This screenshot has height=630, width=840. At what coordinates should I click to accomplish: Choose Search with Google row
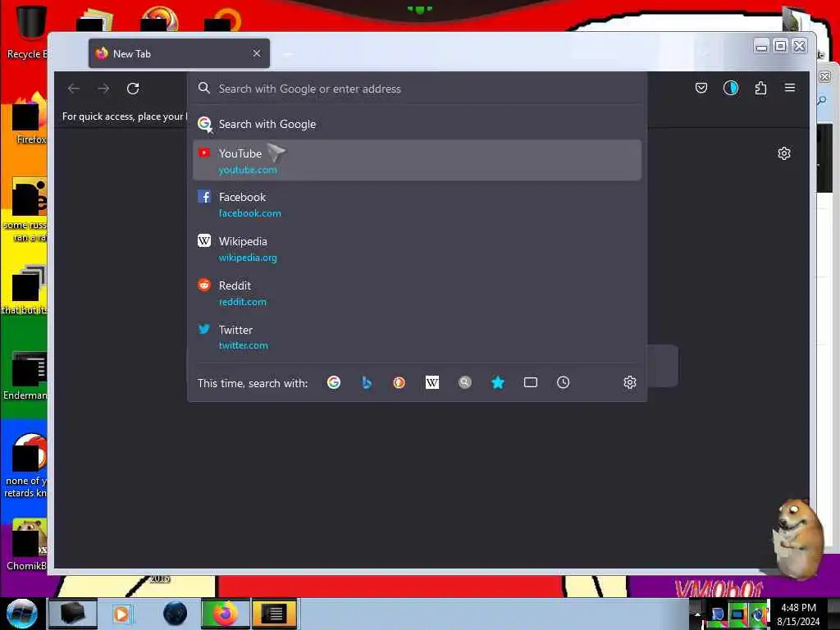point(417,125)
